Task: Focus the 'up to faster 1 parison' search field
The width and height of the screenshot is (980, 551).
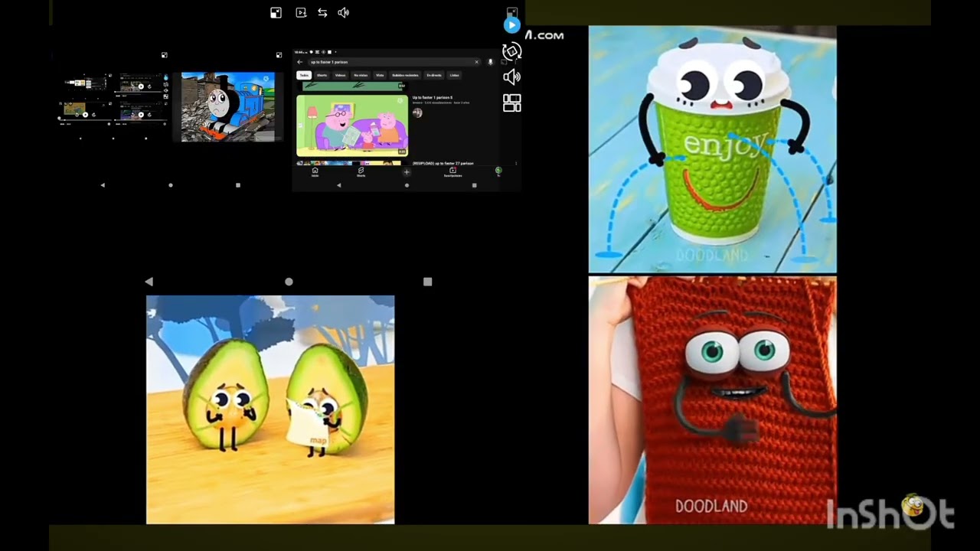Action: pos(394,62)
